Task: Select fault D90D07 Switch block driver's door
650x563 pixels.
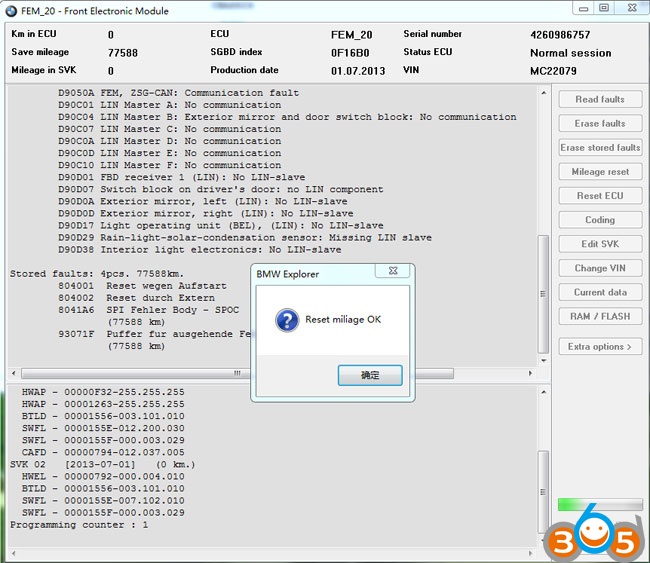Action: (221, 189)
